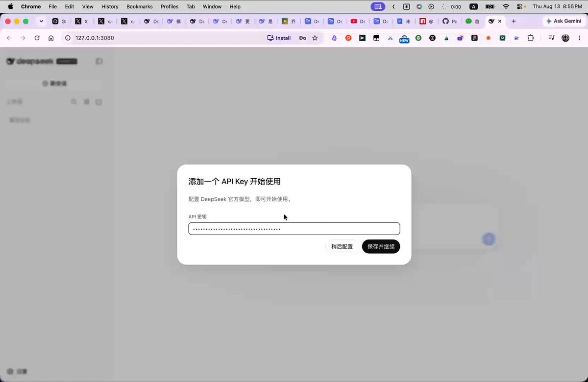Switch to the red-icon tab labeled @
This screenshot has height=382, width=588.
coord(426,21)
